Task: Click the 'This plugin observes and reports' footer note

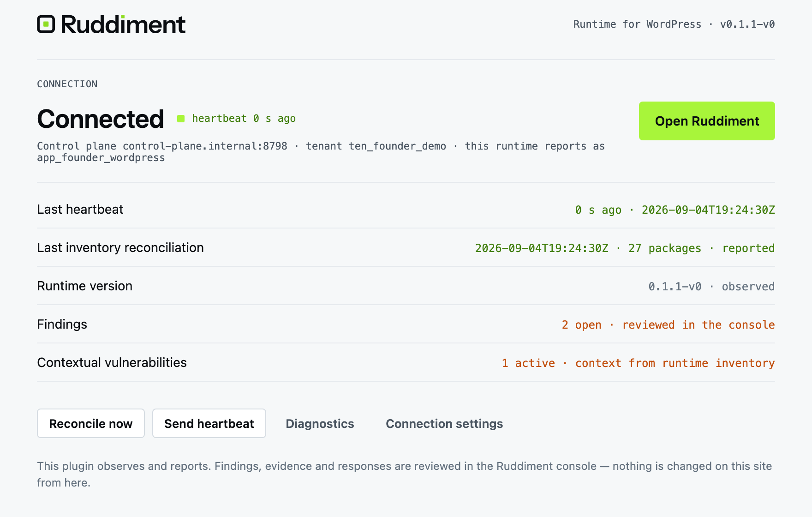Action: (x=405, y=474)
